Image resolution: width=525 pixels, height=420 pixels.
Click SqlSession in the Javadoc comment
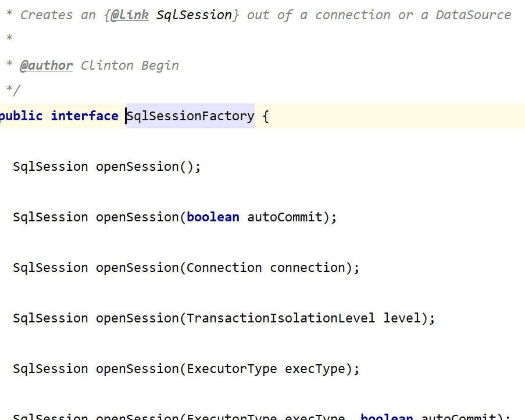(x=194, y=15)
